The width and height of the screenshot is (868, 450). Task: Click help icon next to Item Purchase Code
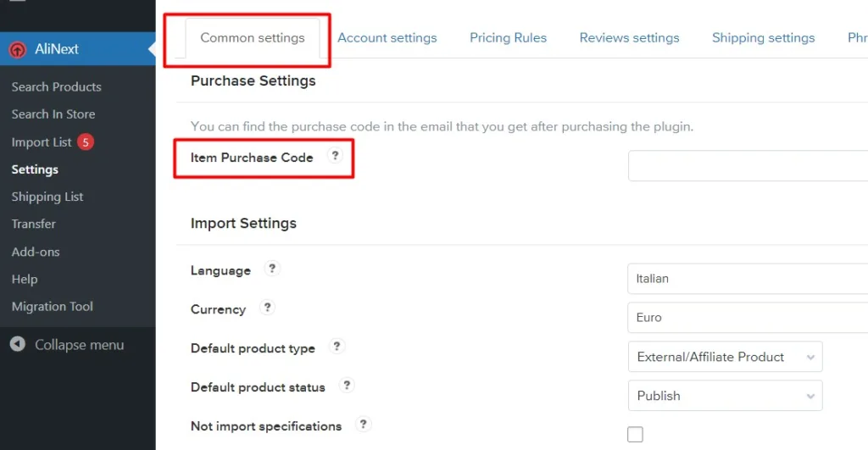(335, 156)
